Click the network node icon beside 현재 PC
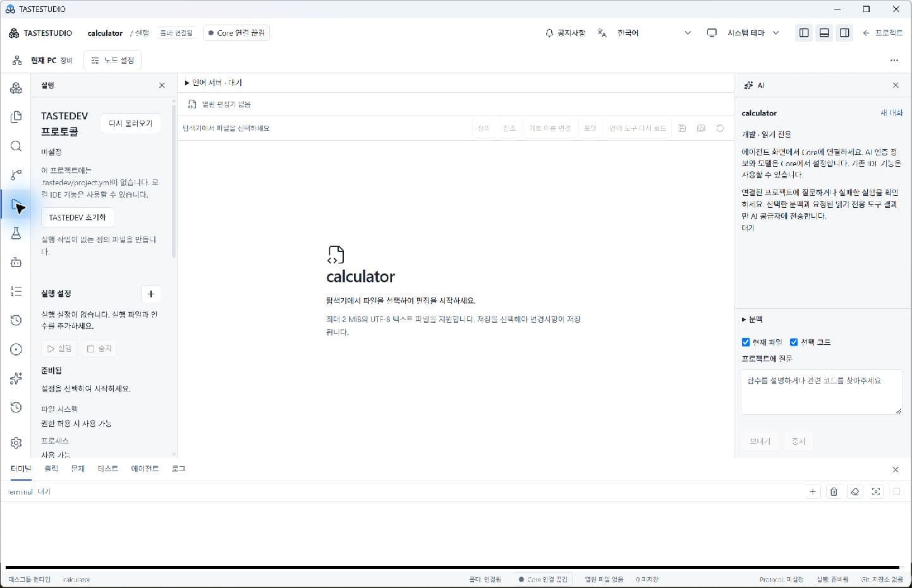This screenshot has width=912, height=588. coord(17,61)
